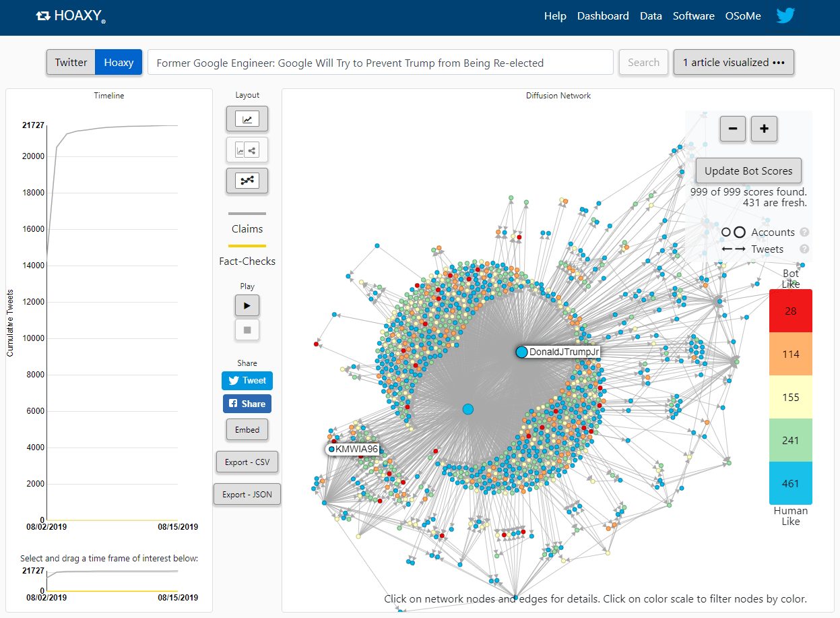Open the Hoaxy logo home link
The image size is (840, 618).
71,16
